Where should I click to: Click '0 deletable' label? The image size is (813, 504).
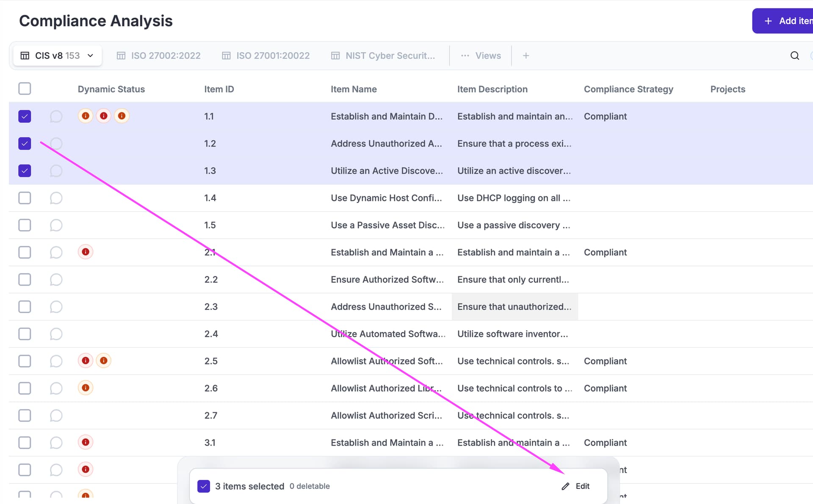310,486
